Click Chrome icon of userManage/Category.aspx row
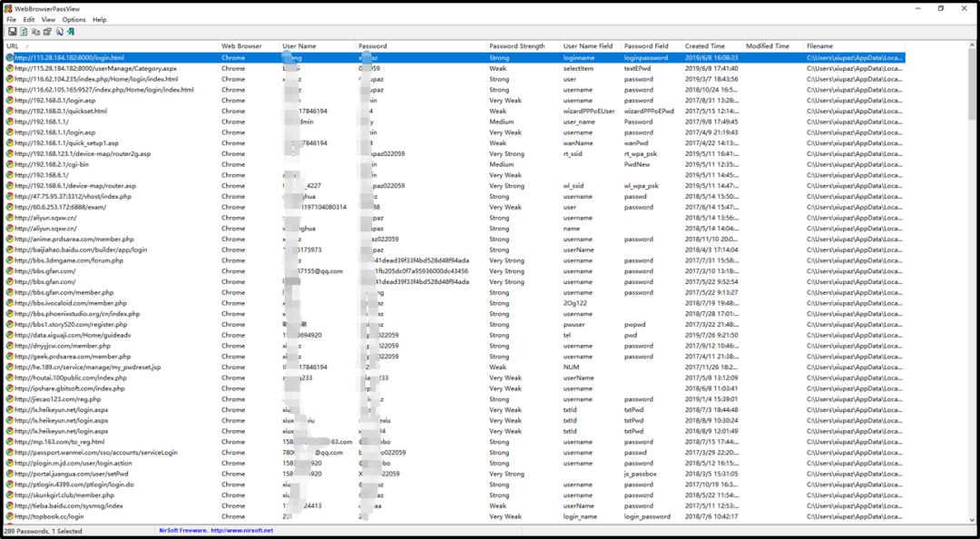 click(x=9, y=68)
